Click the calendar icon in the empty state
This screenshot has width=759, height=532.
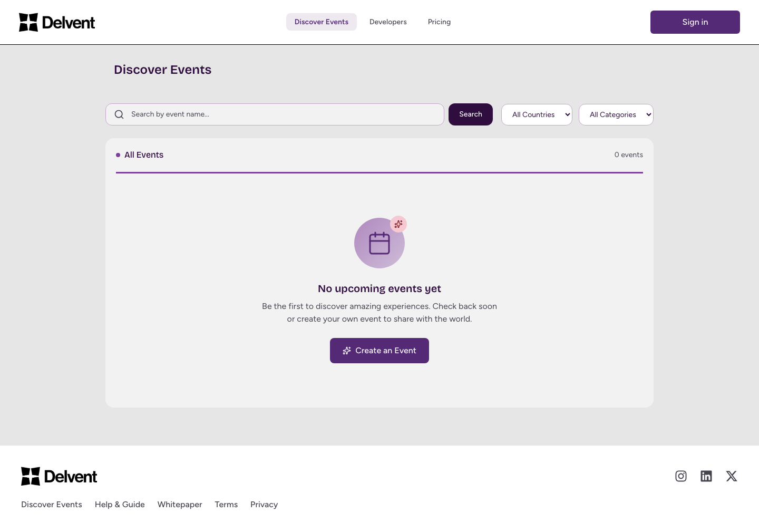pyautogui.click(x=379, y=244)
